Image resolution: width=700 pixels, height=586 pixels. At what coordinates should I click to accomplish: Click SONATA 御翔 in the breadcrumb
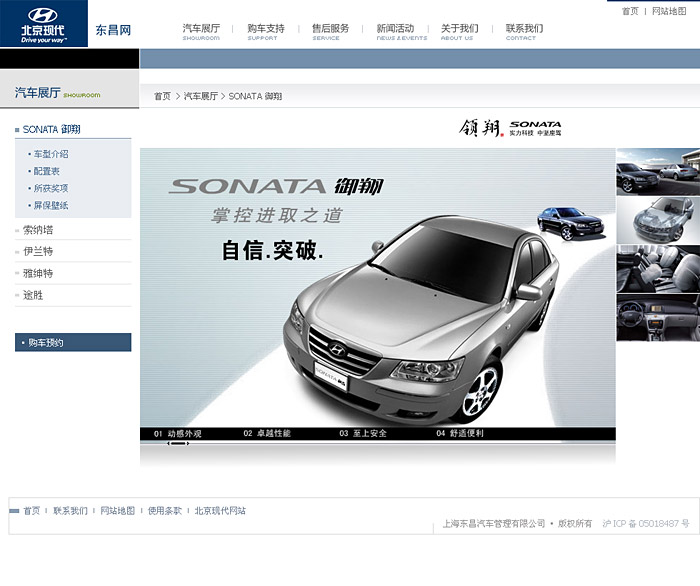255,96
